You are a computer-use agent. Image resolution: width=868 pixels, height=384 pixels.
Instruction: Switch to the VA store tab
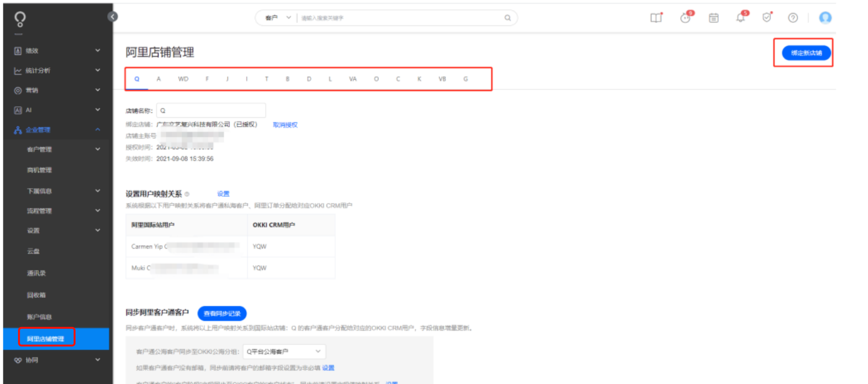tap(353, 79)
